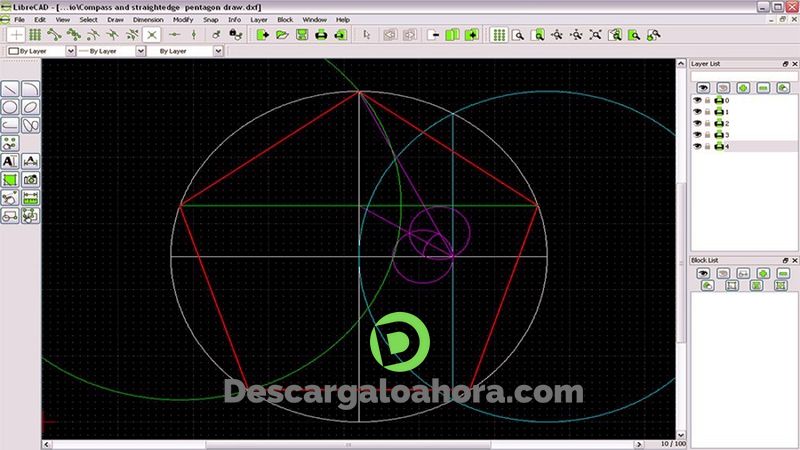Open the File menu
The width and height of the screenshot is (800, 450).
(x=19, y=19)
